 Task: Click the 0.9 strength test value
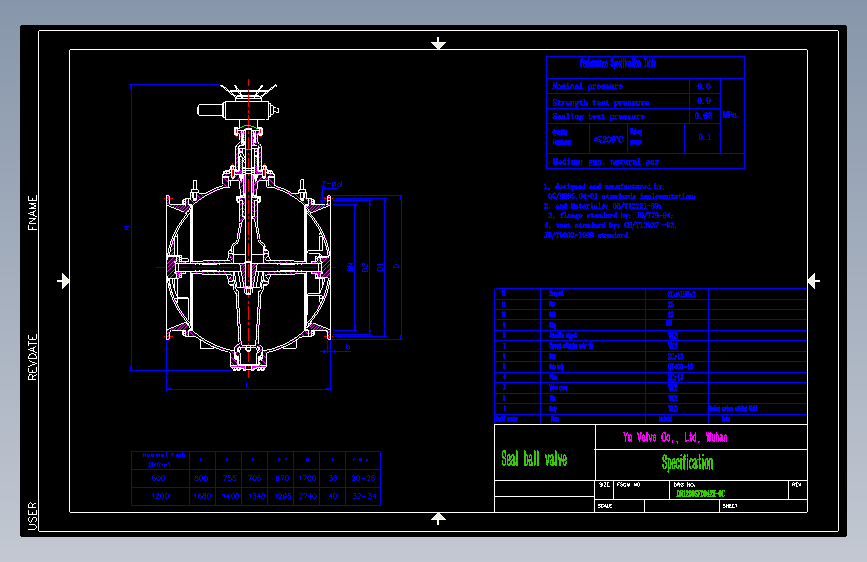point(704,101)
